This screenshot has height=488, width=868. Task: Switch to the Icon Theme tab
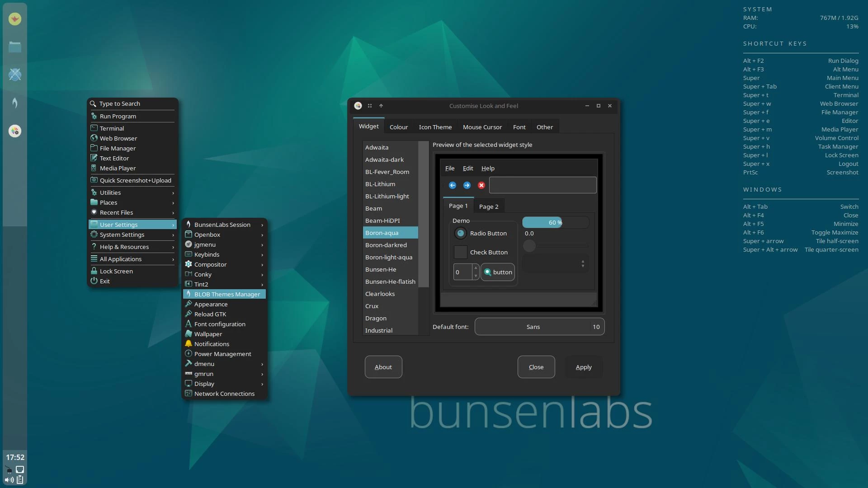tap(435, 127)
